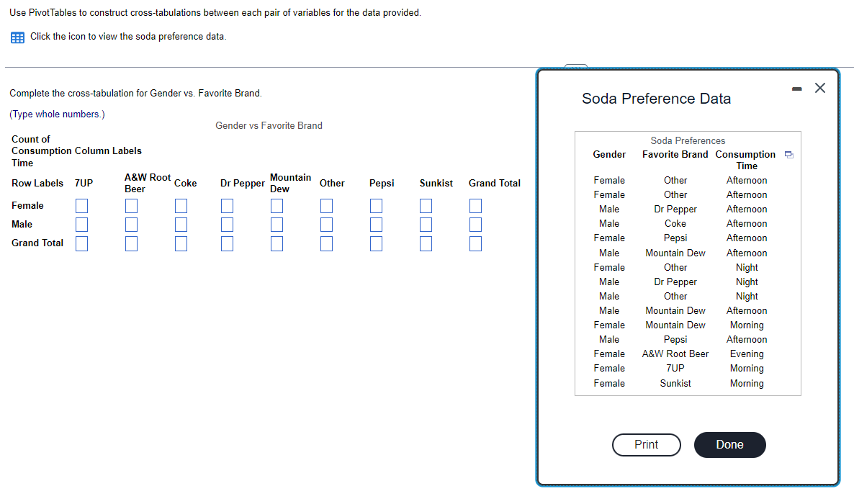Image resolution: width=854 pixels, height=504 pixels.
Task: Select the overall Grand Total cell
Action: click(x=475, y=243)
